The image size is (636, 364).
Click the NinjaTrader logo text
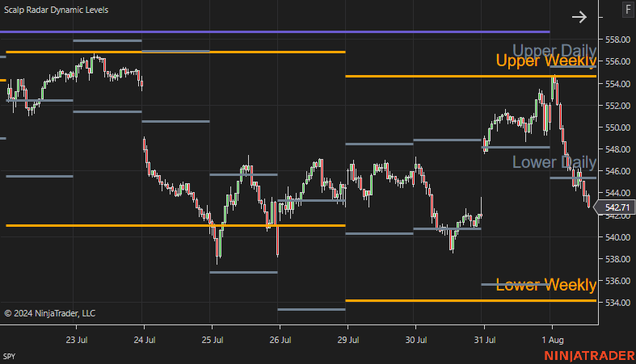click(589, 356)
